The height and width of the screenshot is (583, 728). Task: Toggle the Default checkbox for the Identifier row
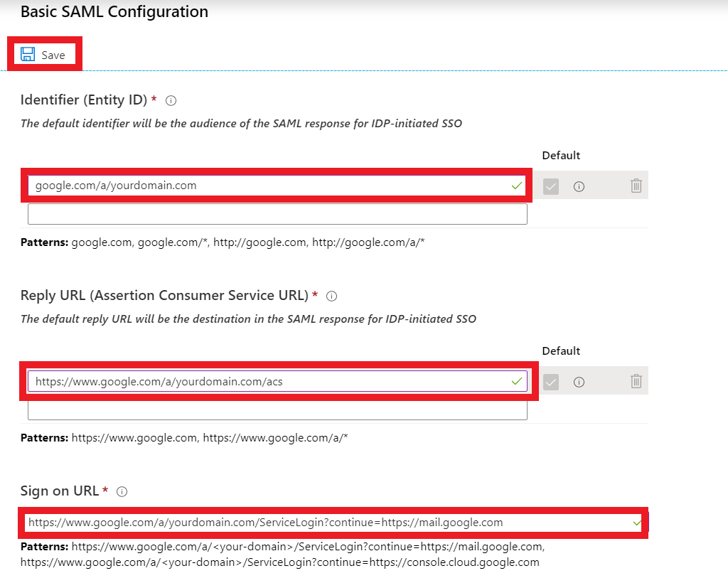551,186
